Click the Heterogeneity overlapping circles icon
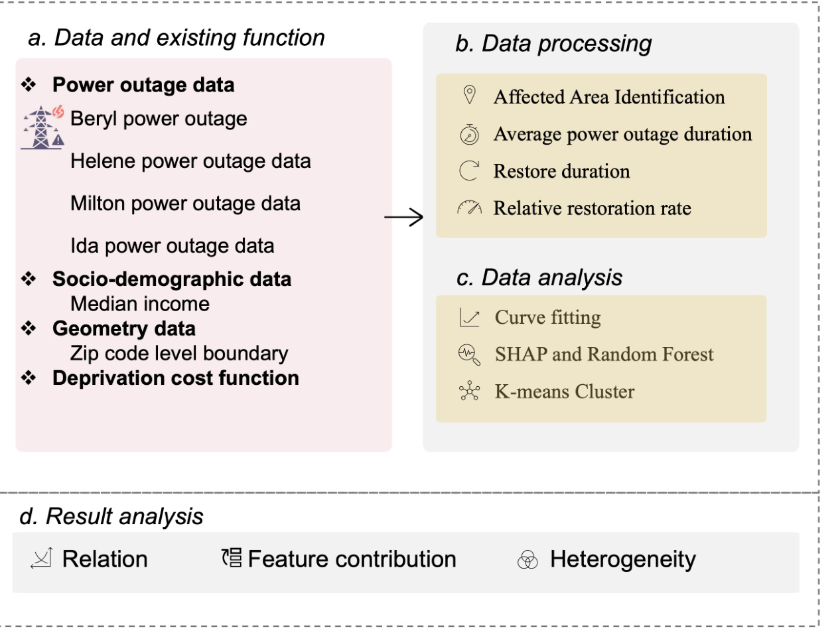840x631 pixels. point(527,560)
